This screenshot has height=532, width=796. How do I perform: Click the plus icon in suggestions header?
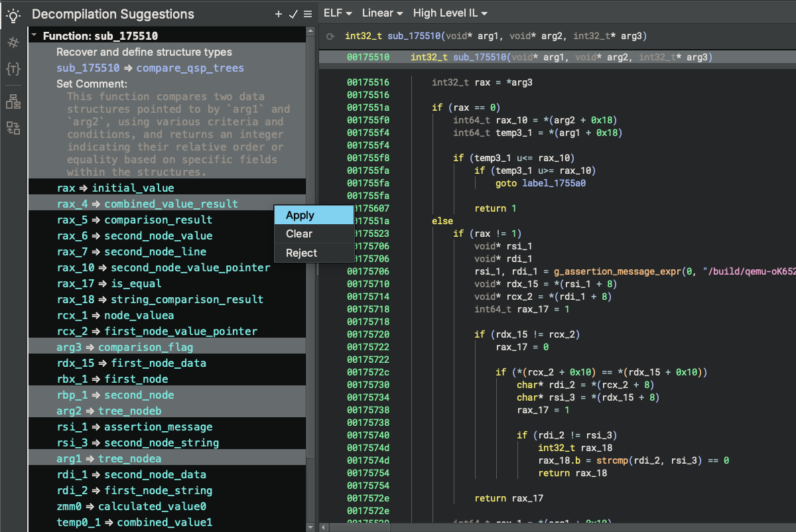tap(279, 14)
